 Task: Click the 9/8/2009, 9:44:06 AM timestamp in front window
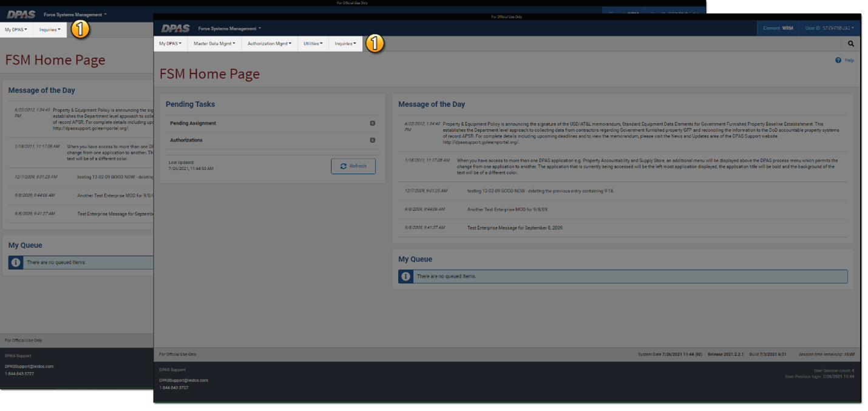(424, 209)
